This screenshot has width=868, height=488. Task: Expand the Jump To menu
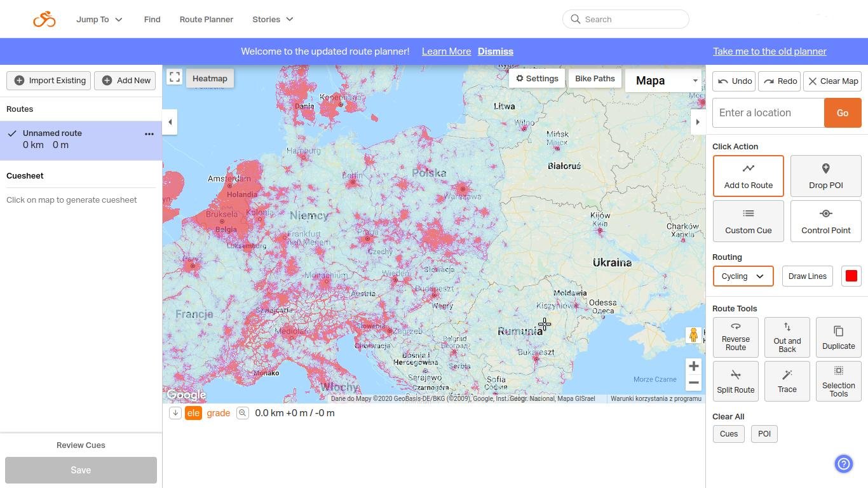pyautogui.click(x=99, y=20)
